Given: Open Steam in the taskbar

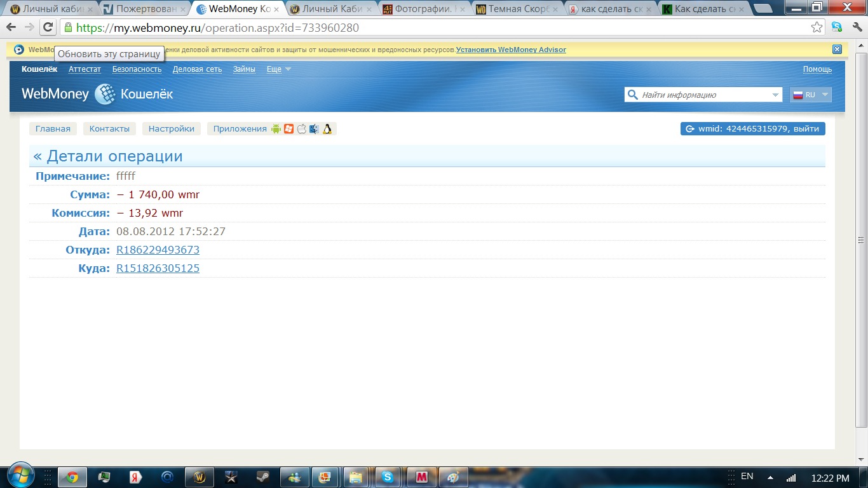Looking at the screenshot, I should [262, 477].
